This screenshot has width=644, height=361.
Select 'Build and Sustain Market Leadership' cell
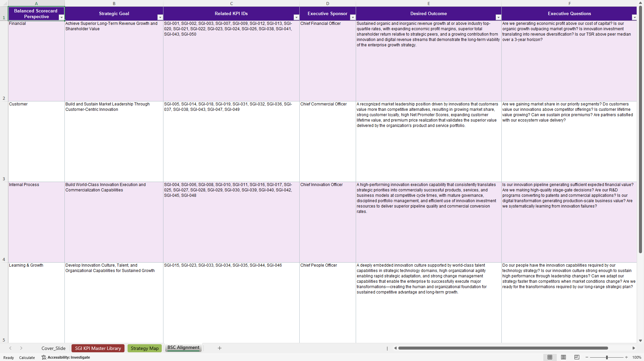click(114, 142)
